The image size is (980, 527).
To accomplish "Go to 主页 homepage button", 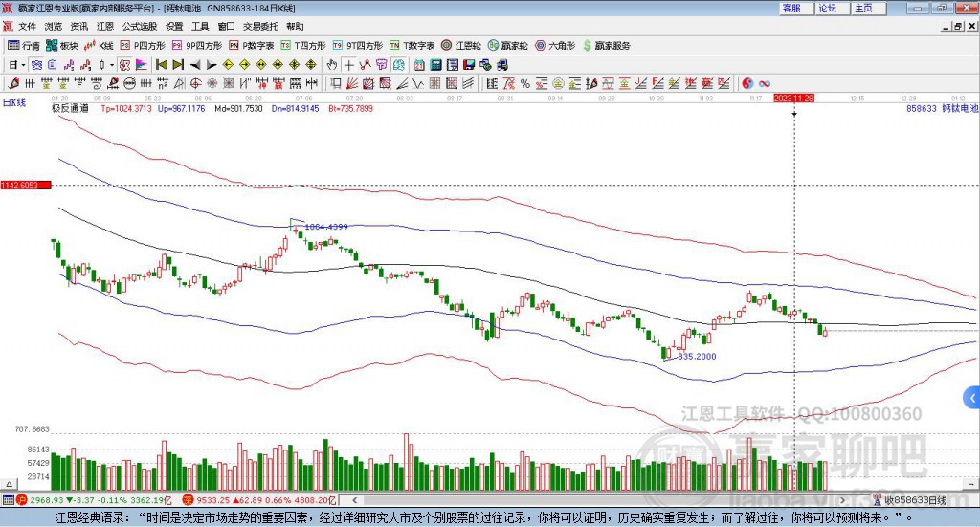I will (x=868, y=8).
